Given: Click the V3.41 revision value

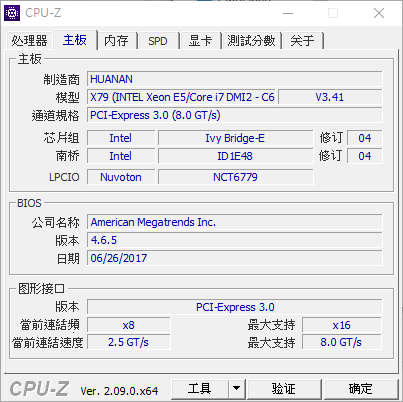Looking at the screenshot, I should [x=330, y=97].
